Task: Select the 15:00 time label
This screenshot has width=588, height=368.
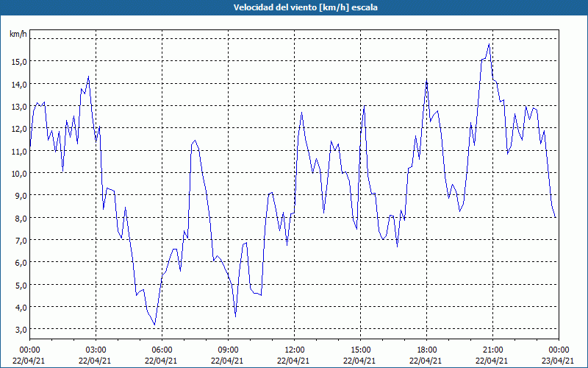Action: [x=360, y=350]
